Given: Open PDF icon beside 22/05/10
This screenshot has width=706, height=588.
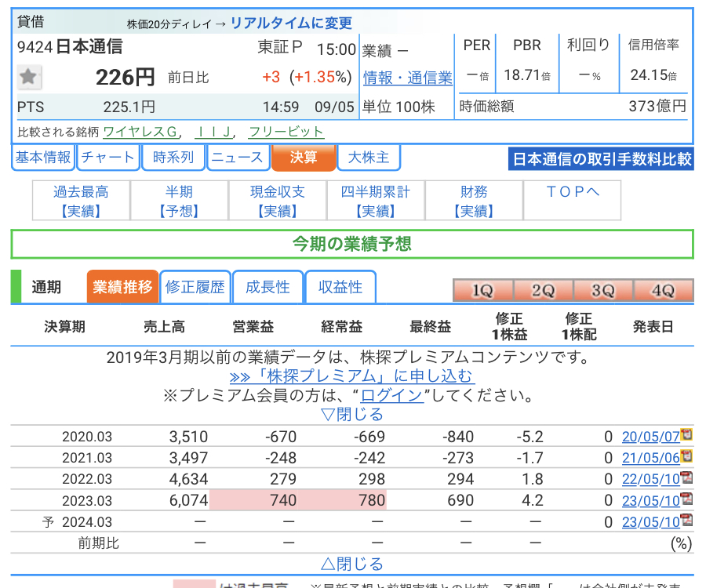Looking at the screenshot, I should [686, 477].
